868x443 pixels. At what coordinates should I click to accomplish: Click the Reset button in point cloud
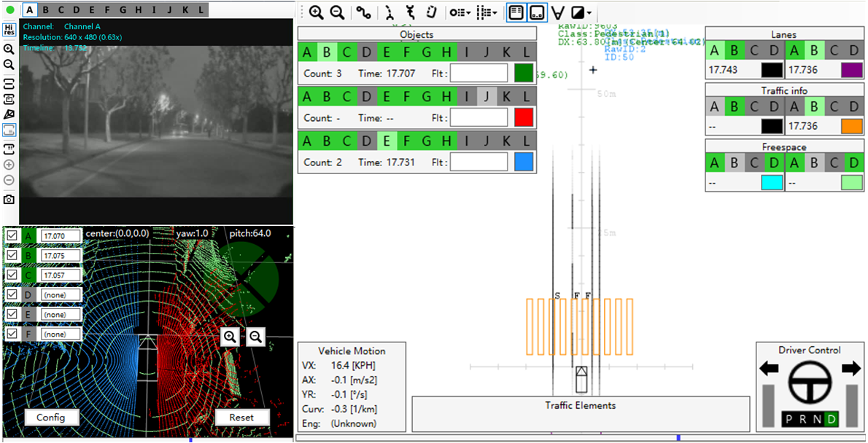coord(241,417)
